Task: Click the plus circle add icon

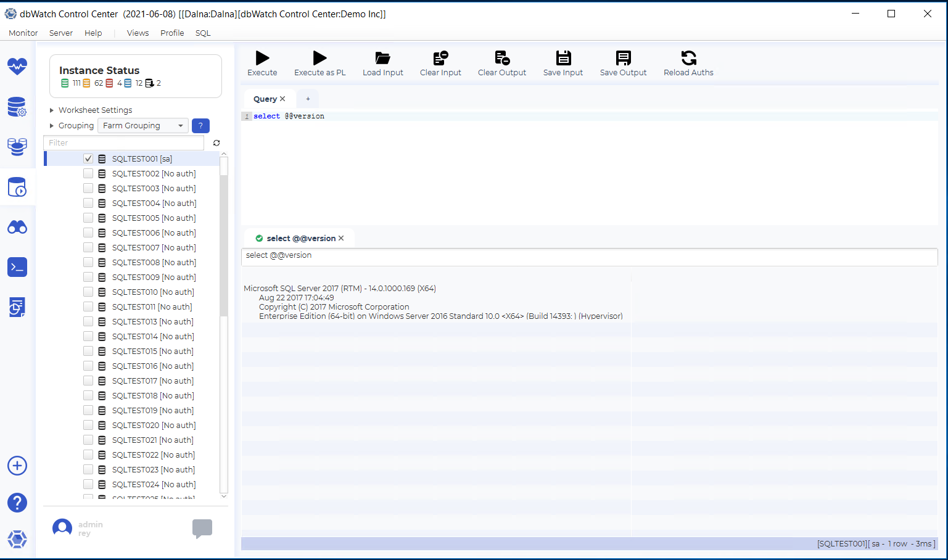Action: coord(17,466)
